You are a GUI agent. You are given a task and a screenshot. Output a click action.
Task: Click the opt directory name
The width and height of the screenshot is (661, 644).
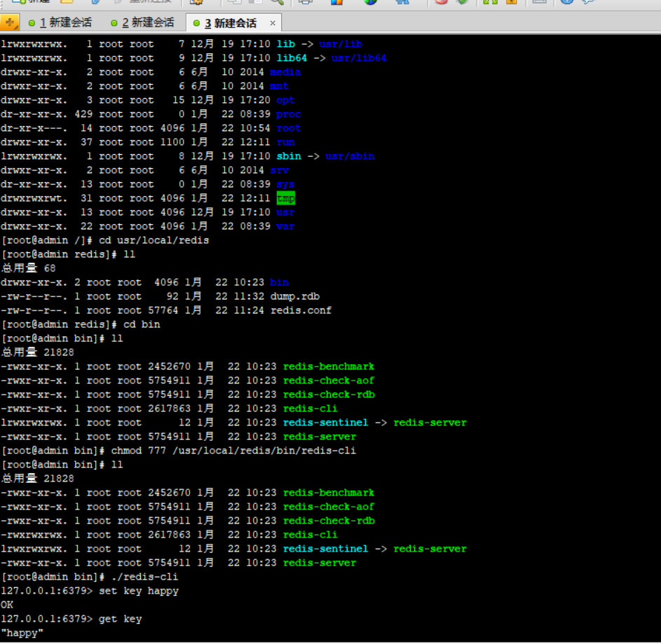(x=285, y=100)
